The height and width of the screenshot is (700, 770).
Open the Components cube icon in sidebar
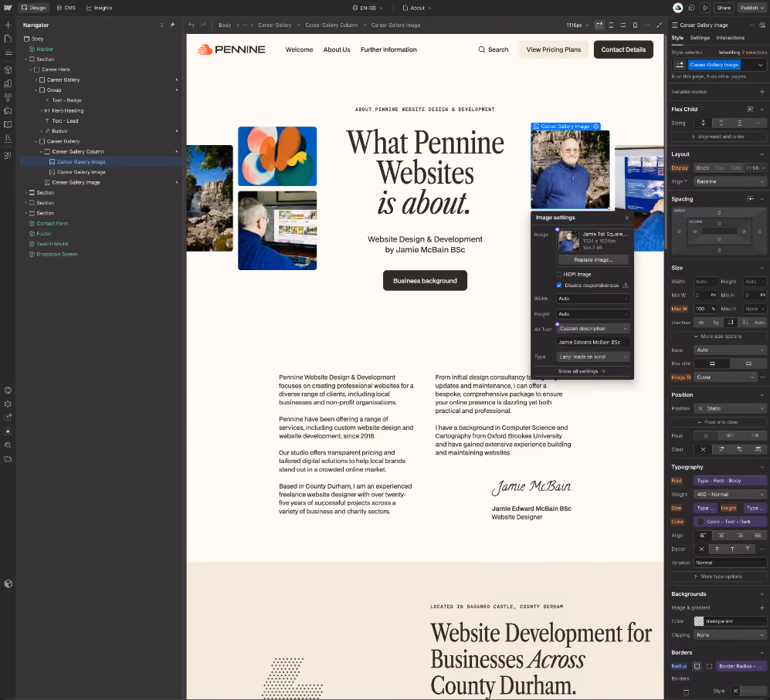tap(8, 69)
